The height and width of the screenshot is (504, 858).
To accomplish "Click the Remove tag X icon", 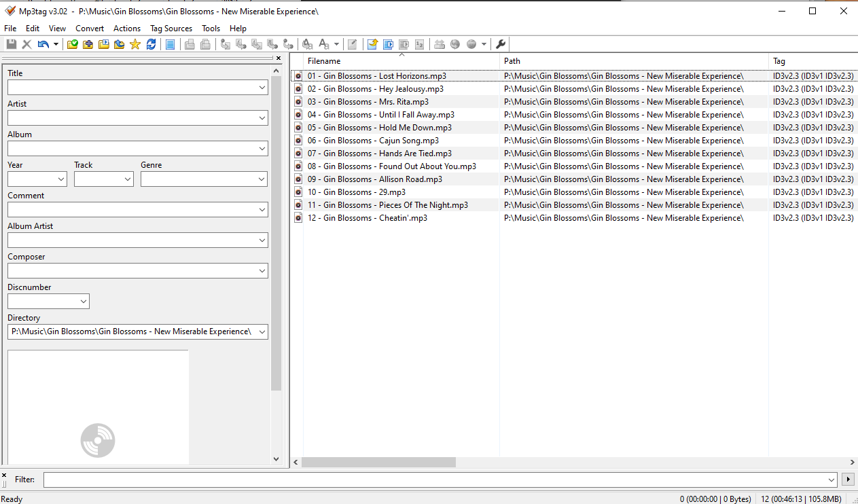I will point(27,44).
